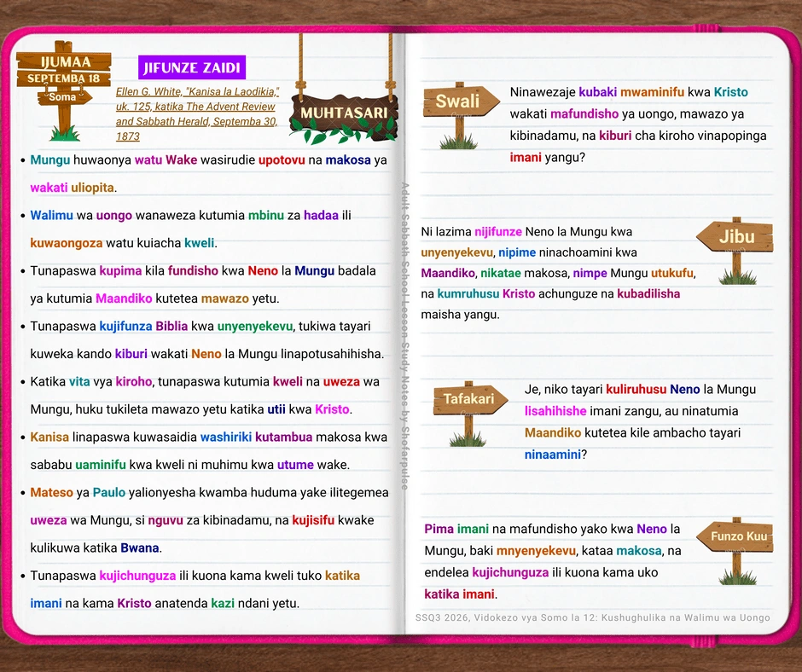The width and height of the screenshot is (802, 672).
Task: Click the line 'imani na kama Kristo anatenda kazi'
Action: (x=165, y=604)
